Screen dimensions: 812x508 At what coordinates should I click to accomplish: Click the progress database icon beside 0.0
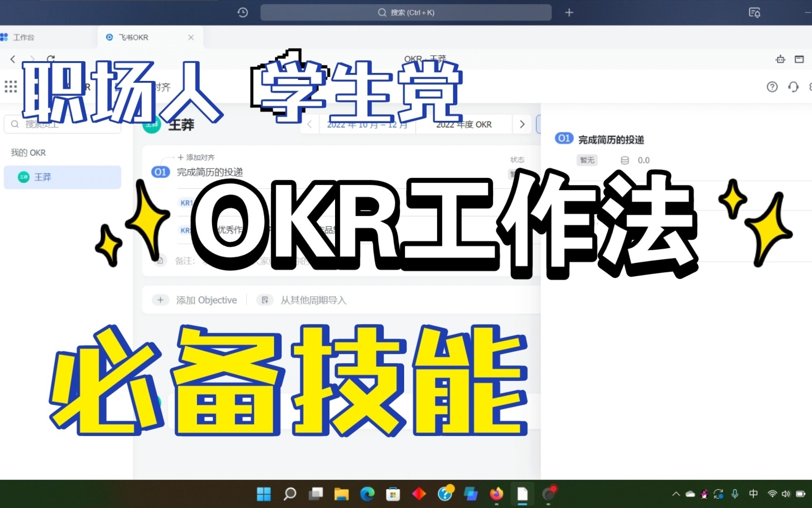click(x=625, y=160)
